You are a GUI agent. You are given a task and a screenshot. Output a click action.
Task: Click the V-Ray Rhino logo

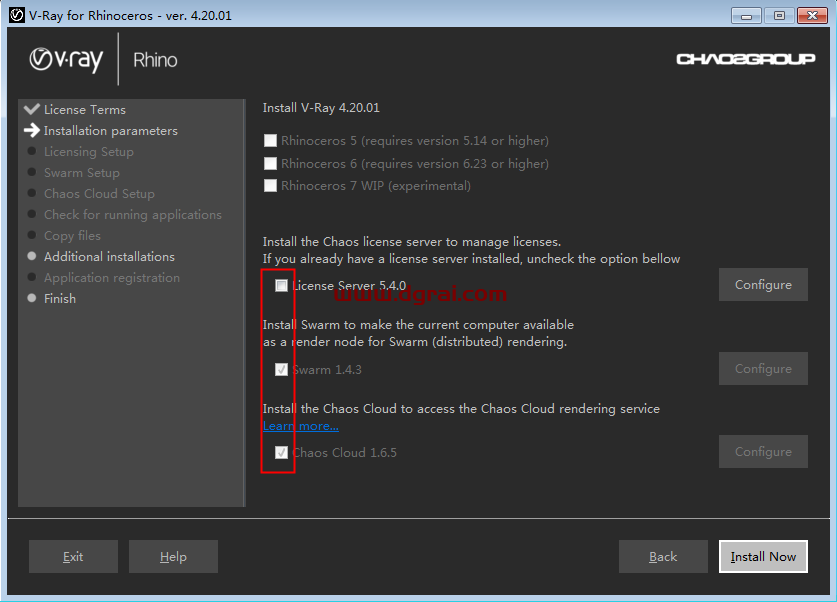(103, 60)
